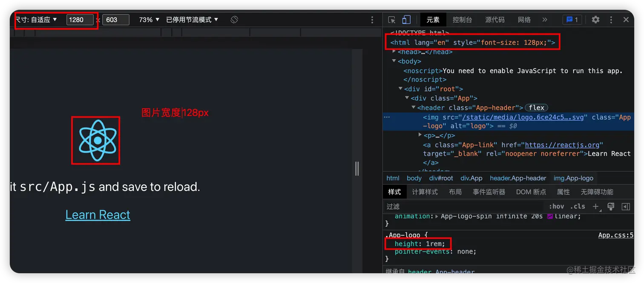Image resolution: width=644 pixels, height=283 pixels.
Task: Click the 过滤 styles filter field
Action: point(464,207)
